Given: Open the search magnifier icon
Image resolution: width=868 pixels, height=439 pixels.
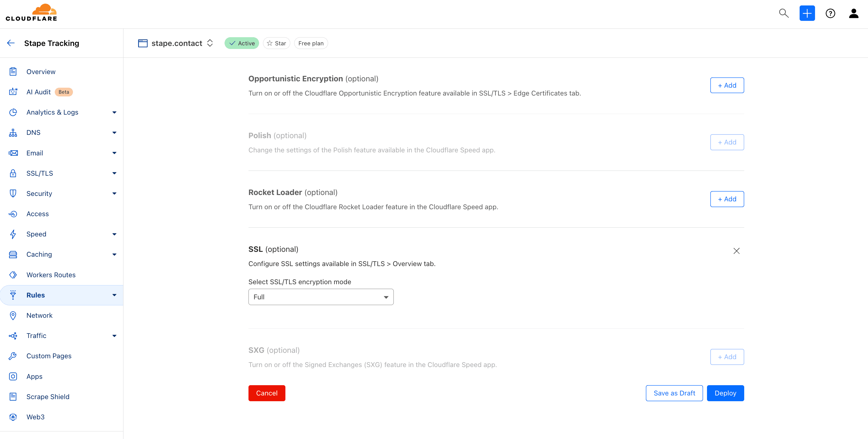Looking at the screenshot, I should [x=784, y=13].
